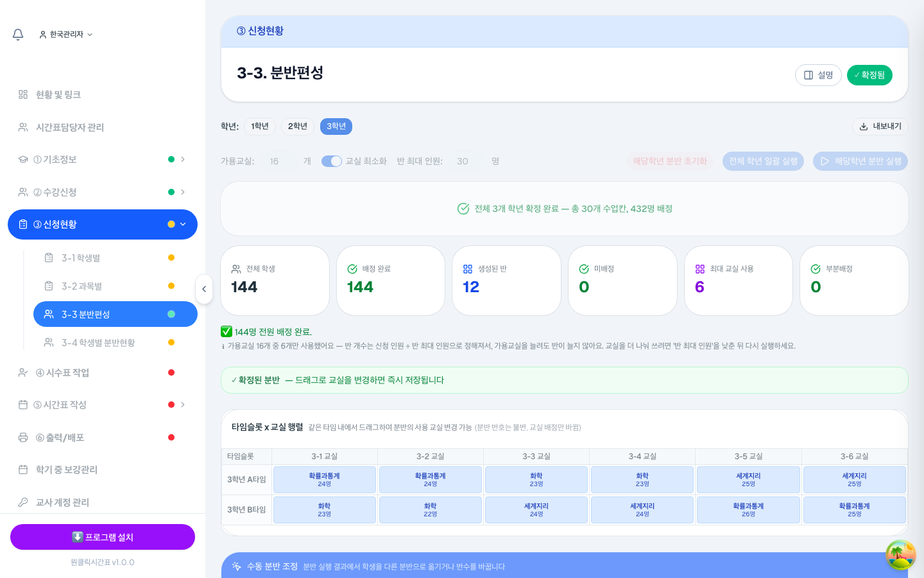Open 시간표담당자 관리 in sidebar
Image resolution: width=924 pixels, height=578 pixels.
point(103,127)
